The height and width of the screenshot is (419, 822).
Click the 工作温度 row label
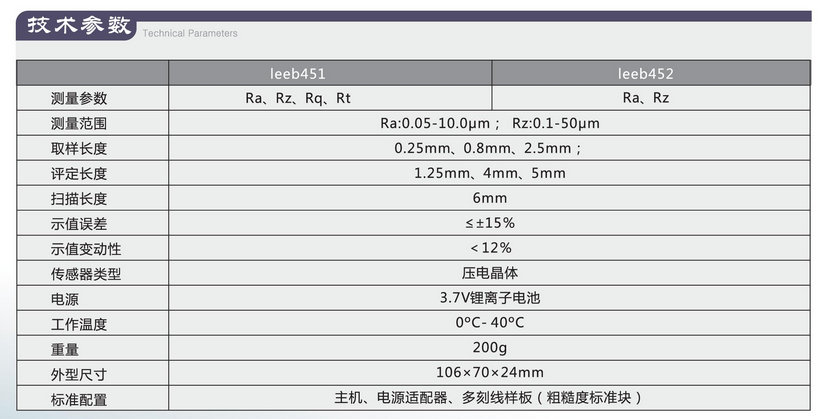[x=79, y=324]
